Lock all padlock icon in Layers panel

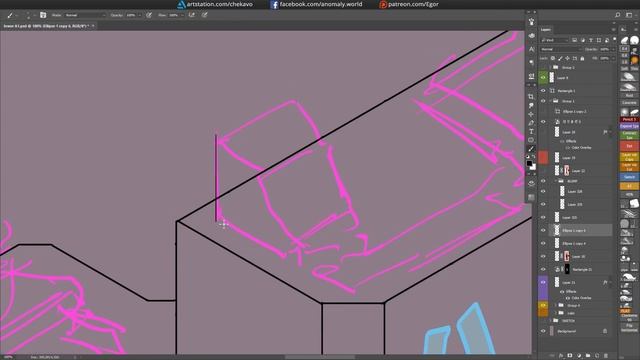click(x=582, y=58)
